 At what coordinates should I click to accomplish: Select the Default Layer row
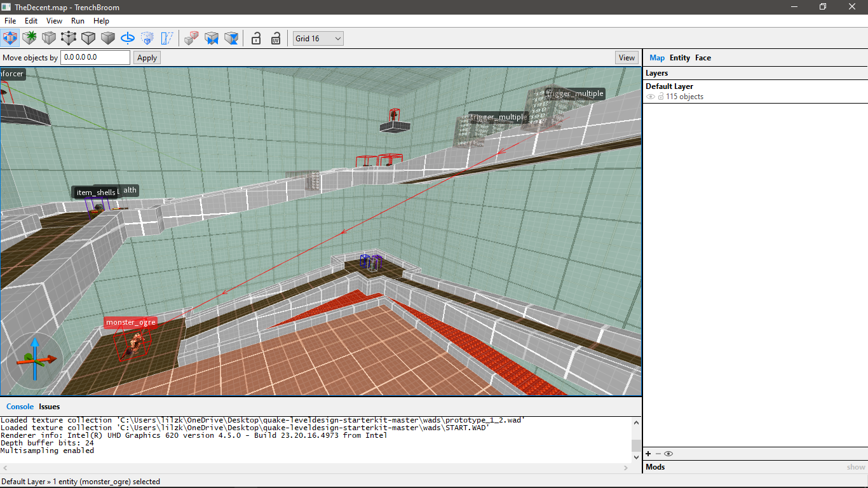pyautogui.click(x=755, y=91)
